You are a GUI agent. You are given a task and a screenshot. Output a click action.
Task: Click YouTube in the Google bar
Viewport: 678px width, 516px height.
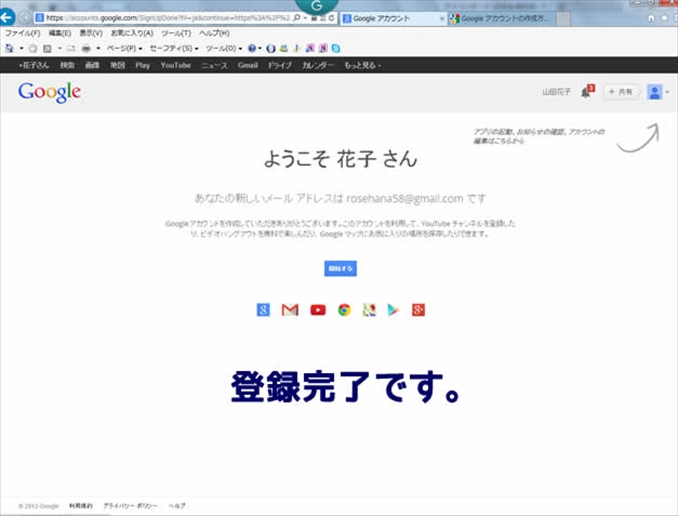(176, 65)
